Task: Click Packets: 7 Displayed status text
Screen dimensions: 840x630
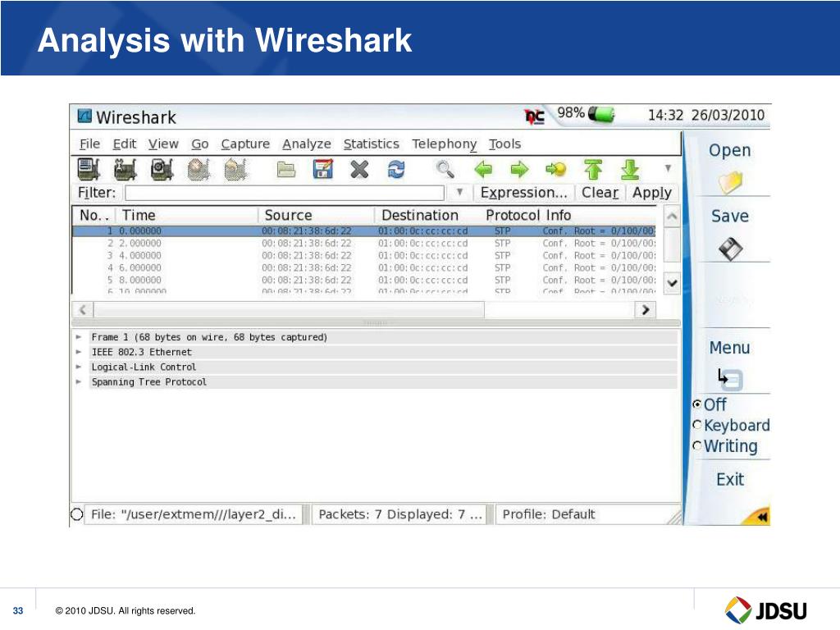Action: 399,514
